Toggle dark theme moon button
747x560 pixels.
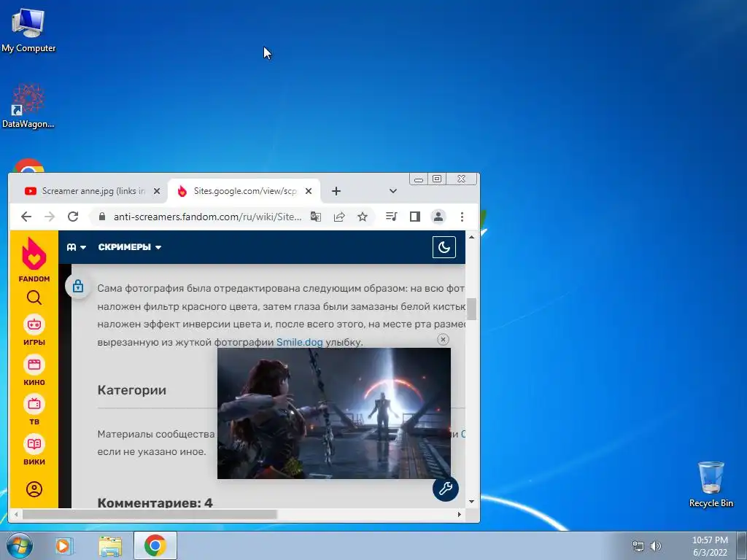click(x=444, y=247)
